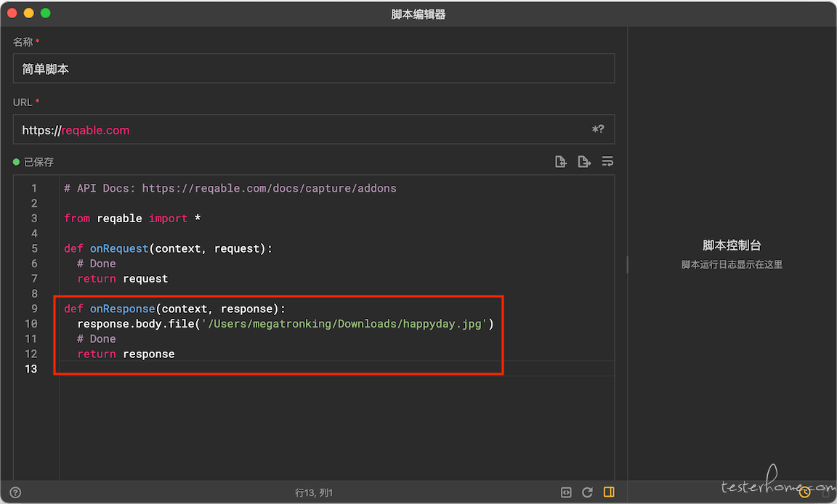Click the 'return request' code line
This screenshot has height=504, width=837.
pyautogui.click(x=123, y=278)
